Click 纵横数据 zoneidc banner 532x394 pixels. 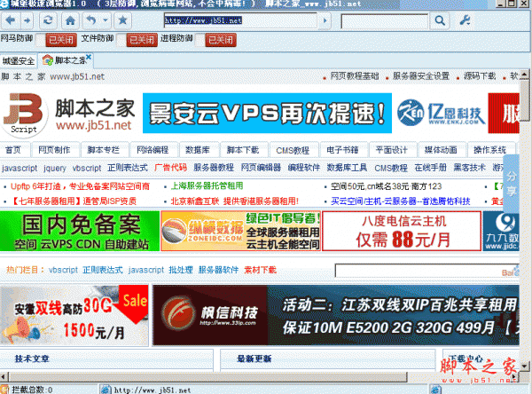tap(240, 231)
